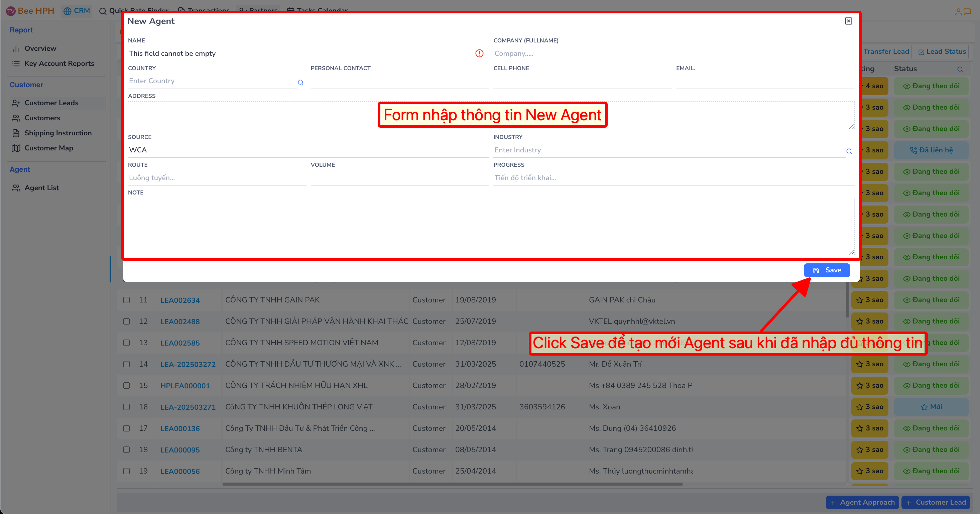
Task: Open Customer Map from sidebar
Action: click(49, 148)
